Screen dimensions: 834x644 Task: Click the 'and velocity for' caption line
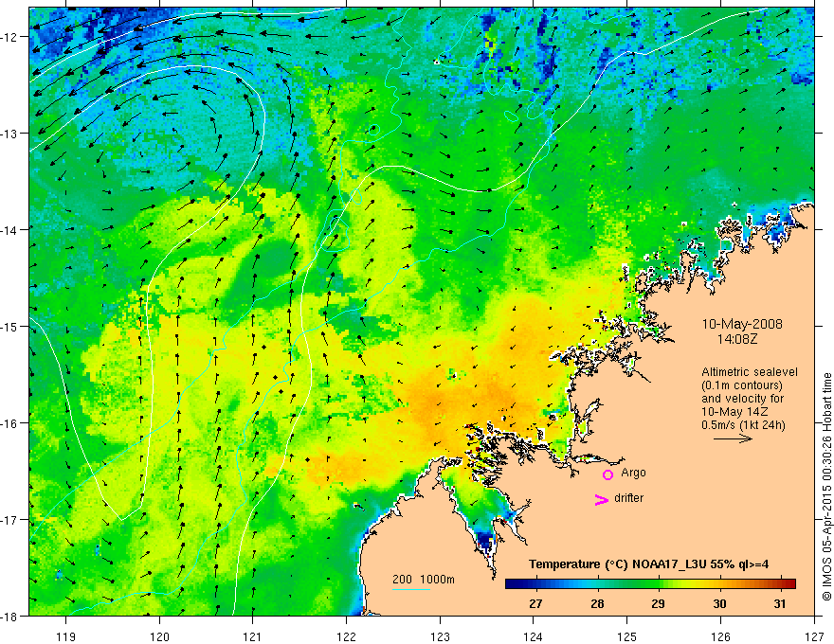[x=742, y=399]
